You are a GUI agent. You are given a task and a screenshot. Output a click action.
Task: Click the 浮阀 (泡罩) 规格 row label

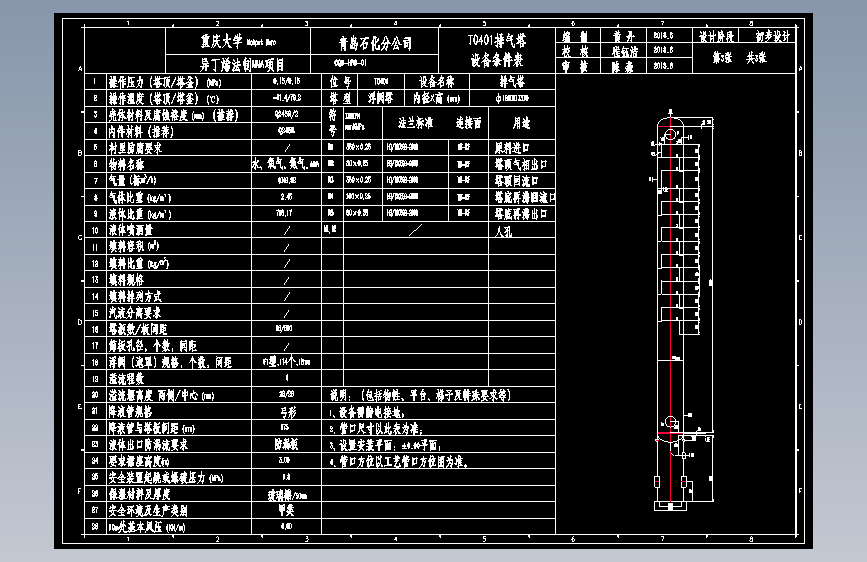[x=170, y=362]
